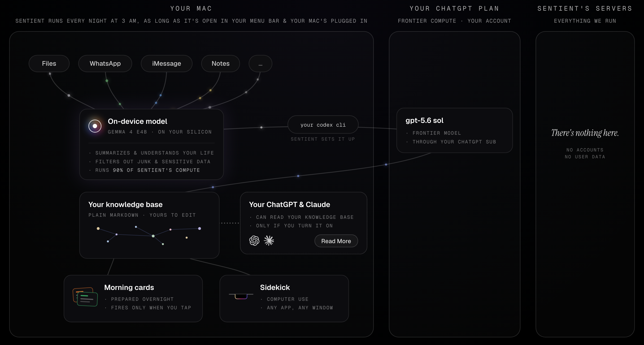Screen dimensions: 644x345
Task: Click 'ANY APP, ANY WINDOW' bullet
Action: pyautogui.click(x=300, y=307)
